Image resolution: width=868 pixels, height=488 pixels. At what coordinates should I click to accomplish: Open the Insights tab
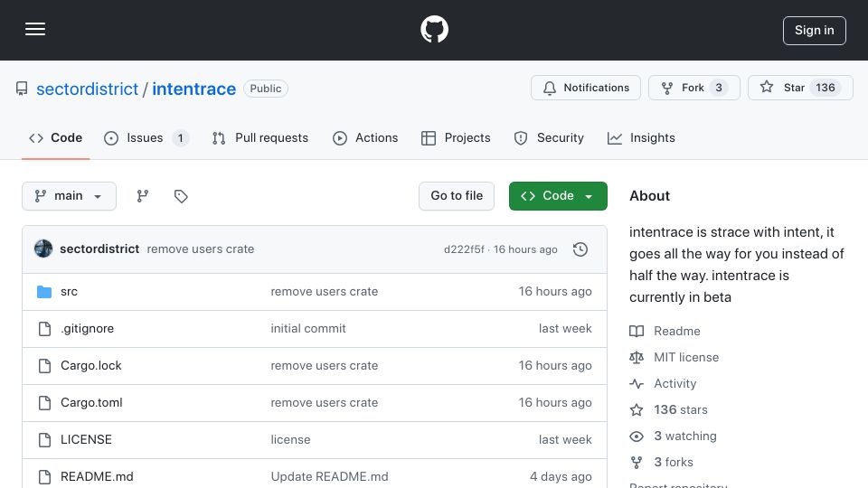(x=642, y=137)
